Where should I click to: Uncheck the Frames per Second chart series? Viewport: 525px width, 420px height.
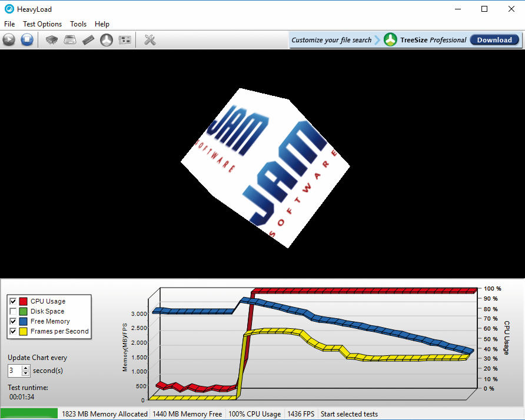pyautogui.click(x=13, y=331)
